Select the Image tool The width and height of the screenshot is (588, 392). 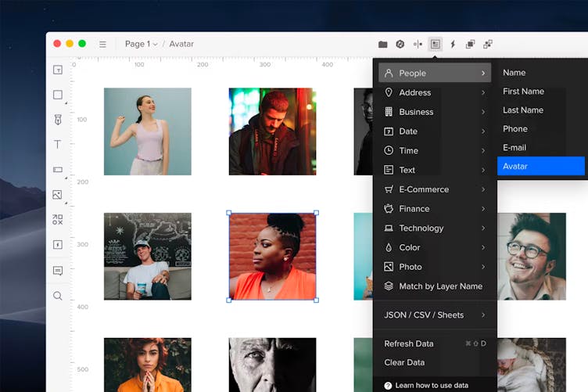57,195
